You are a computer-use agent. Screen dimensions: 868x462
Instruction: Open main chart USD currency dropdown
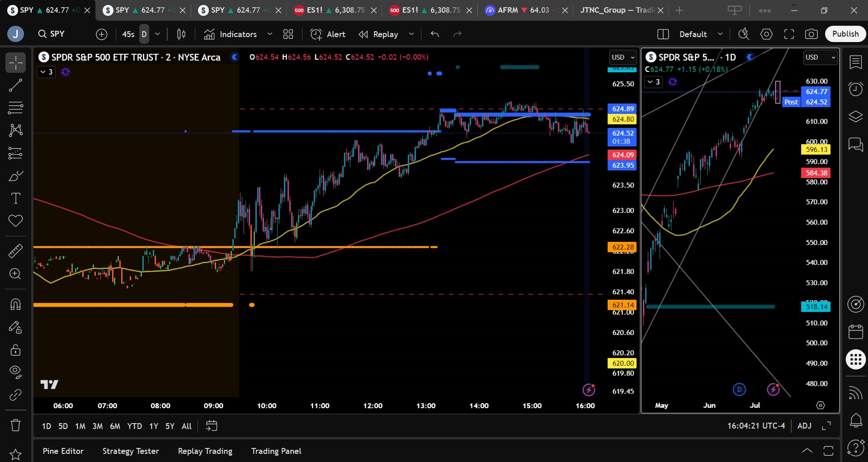coord(623,57)
